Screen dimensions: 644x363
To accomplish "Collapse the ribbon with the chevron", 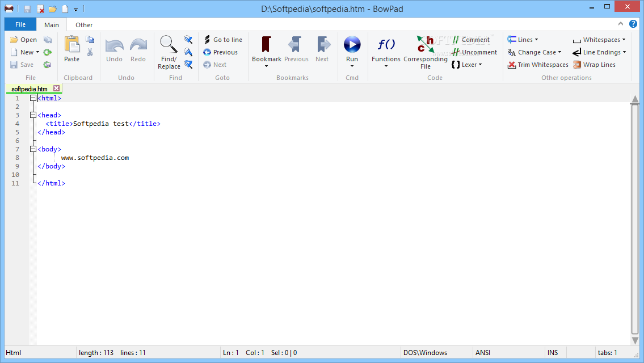I will click(621, 24).
